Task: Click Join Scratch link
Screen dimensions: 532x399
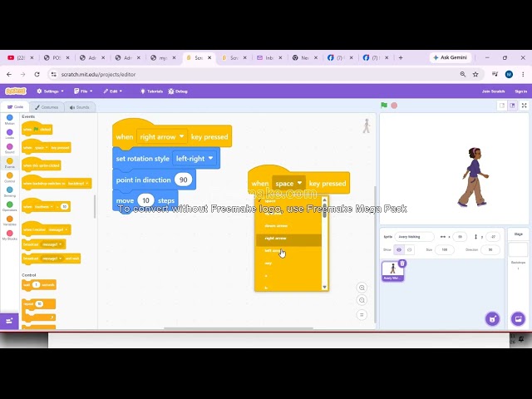Action: point(493,91)
